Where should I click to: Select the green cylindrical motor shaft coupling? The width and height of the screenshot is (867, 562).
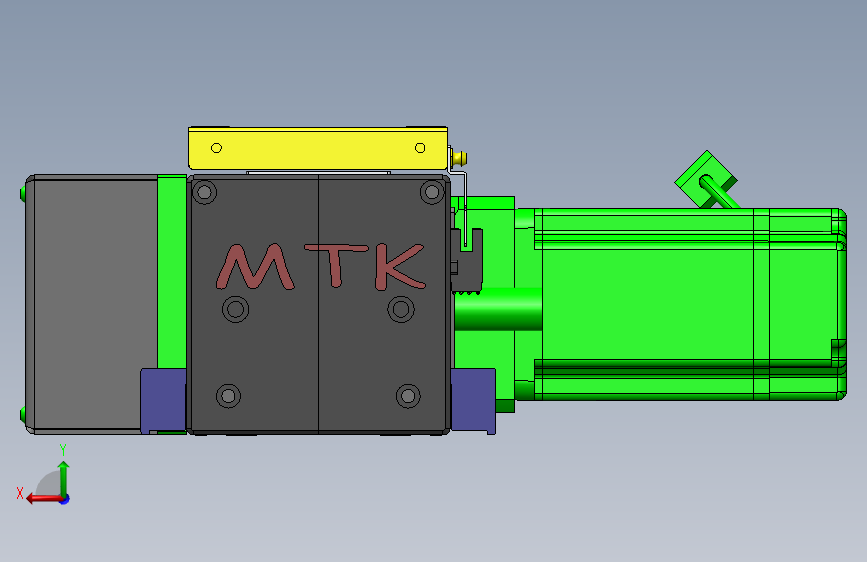[498, 309]
